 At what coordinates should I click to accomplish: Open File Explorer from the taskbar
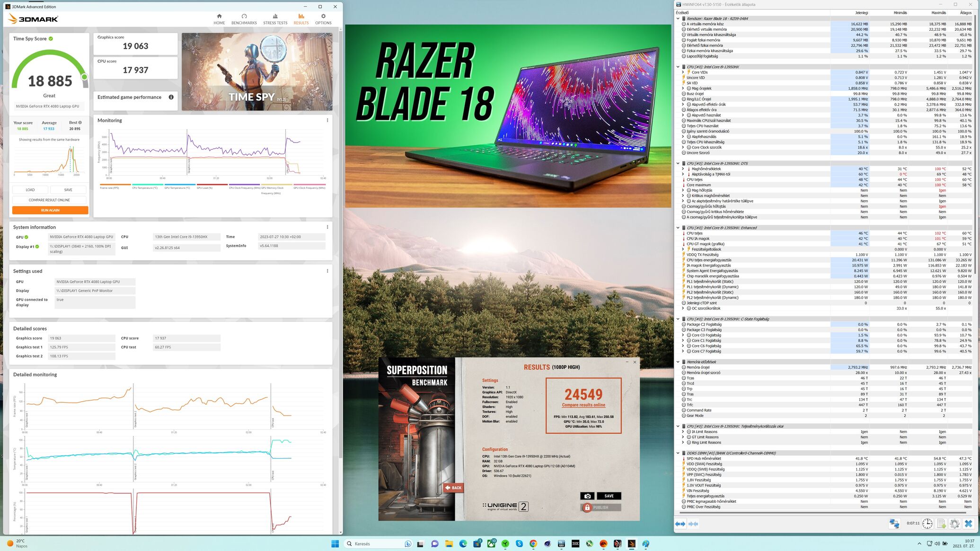click(x=449, y=543)
